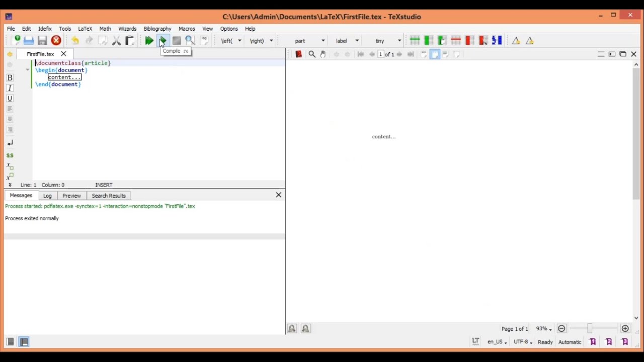Toggle continuous page view mode in PDF viewer

435,54
